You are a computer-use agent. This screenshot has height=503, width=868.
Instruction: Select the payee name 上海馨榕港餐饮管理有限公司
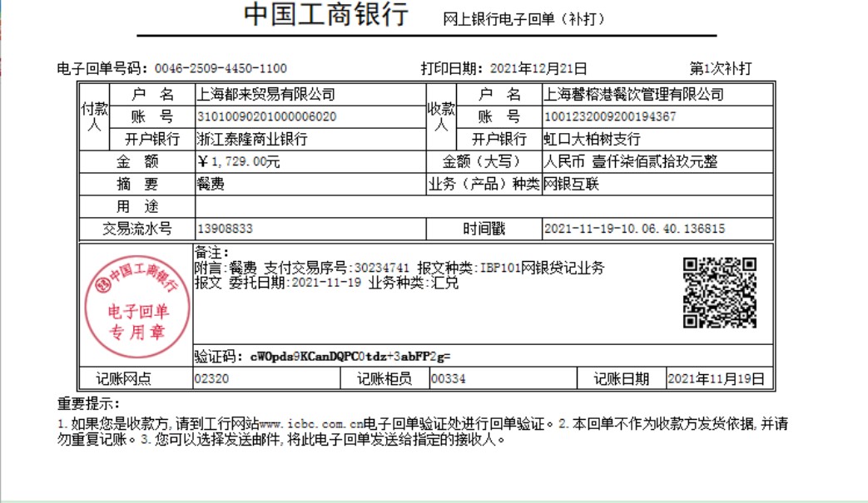coord(632,95)
